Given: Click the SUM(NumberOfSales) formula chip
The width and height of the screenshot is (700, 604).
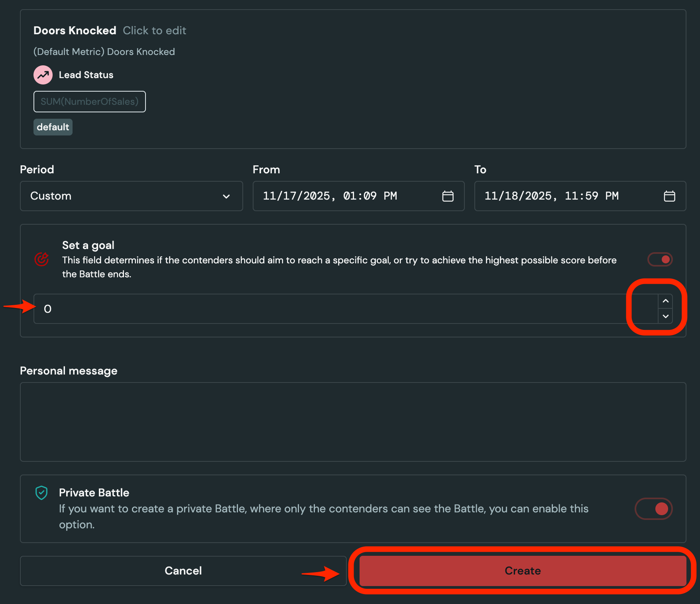Looking at the screenshot, I should [x=89, y=102].
